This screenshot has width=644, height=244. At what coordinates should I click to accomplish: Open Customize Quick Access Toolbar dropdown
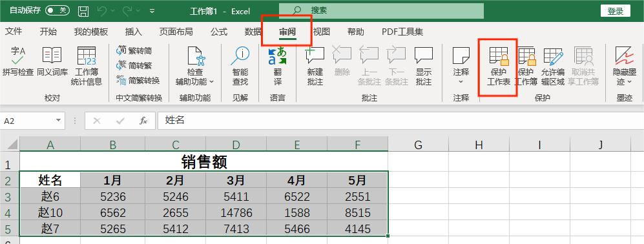click(152, 11)
